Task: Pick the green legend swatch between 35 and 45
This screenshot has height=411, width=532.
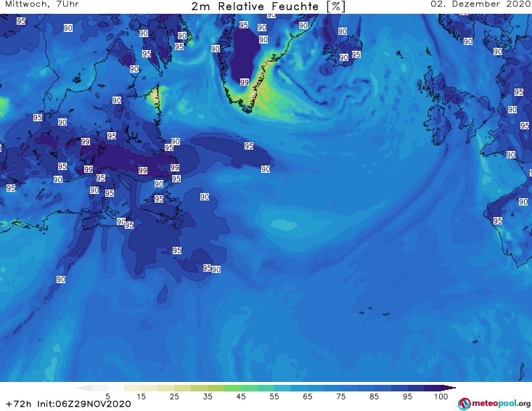Action: click(x=232, y=388)
